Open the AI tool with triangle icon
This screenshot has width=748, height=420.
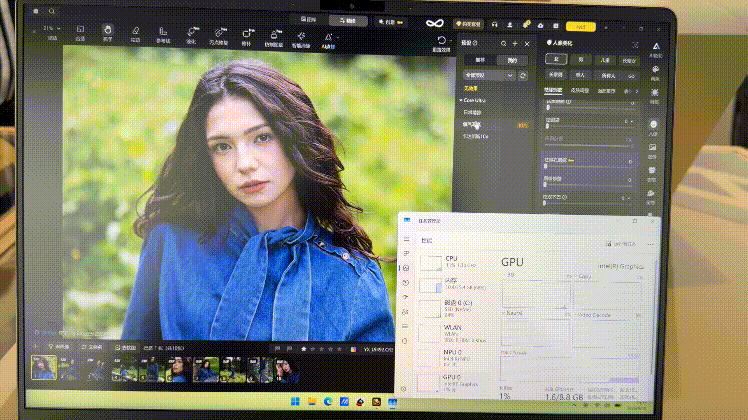[328, 38]
